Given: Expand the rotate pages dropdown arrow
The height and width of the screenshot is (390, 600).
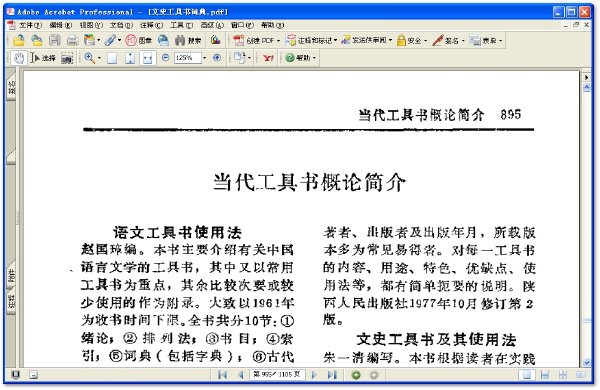Looking at the screenshot, I should tap(249, 58).
